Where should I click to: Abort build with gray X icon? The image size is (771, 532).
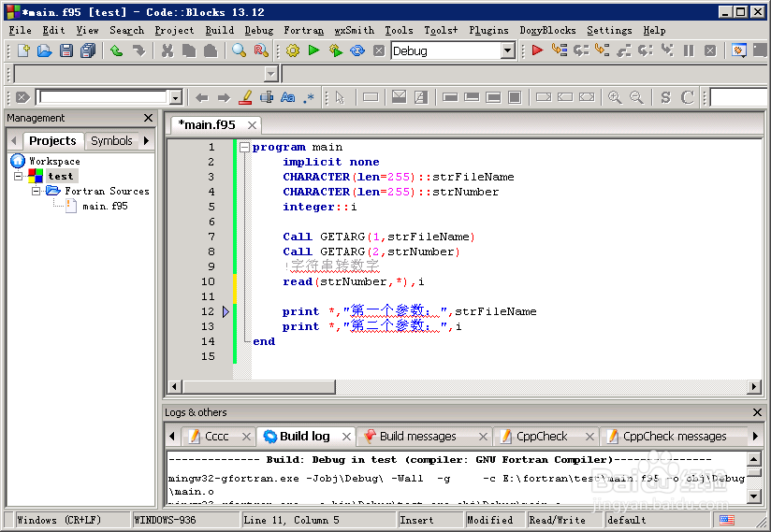pos(379,50)
